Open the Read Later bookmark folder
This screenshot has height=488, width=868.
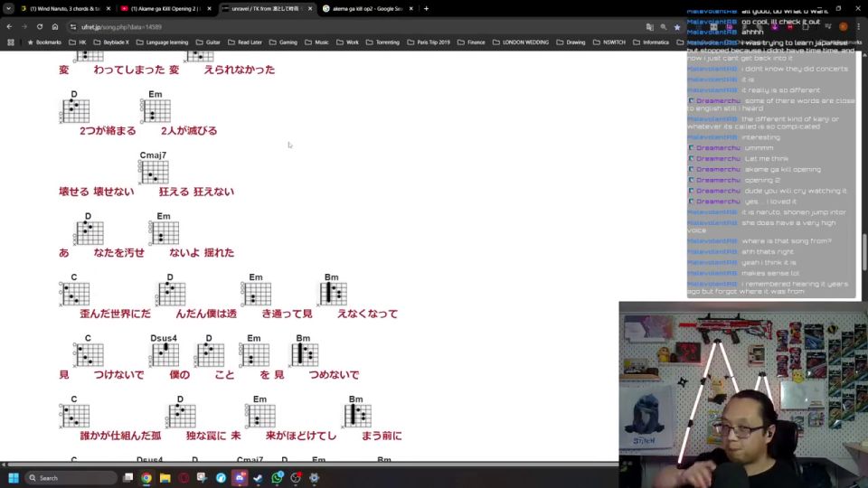pos(245,42)
